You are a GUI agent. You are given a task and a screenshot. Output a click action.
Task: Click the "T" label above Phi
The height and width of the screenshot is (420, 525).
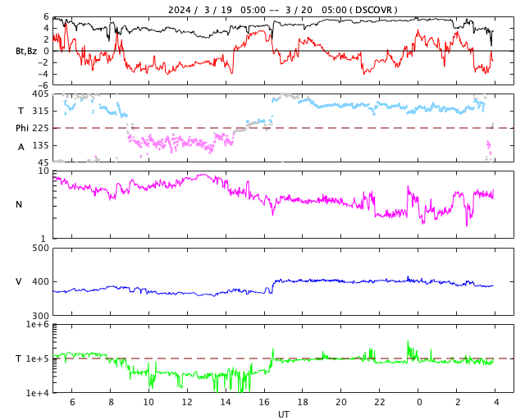21,111
